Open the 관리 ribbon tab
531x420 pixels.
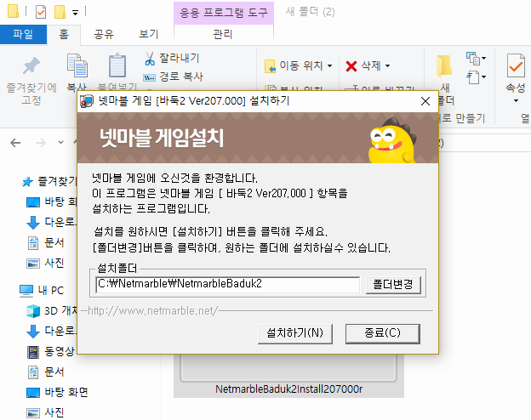click(223, 35)
